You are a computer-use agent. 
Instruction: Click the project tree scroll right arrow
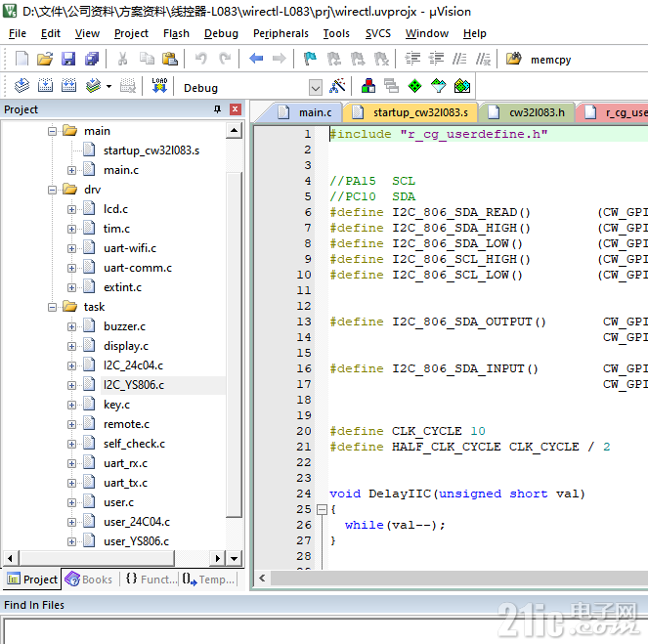pos(217,558)
